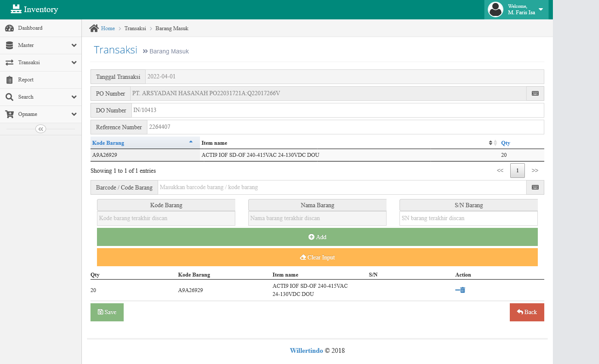The width and height of the screenshot is (599, 364).
Task: Click the Save button
Action: 107,312
